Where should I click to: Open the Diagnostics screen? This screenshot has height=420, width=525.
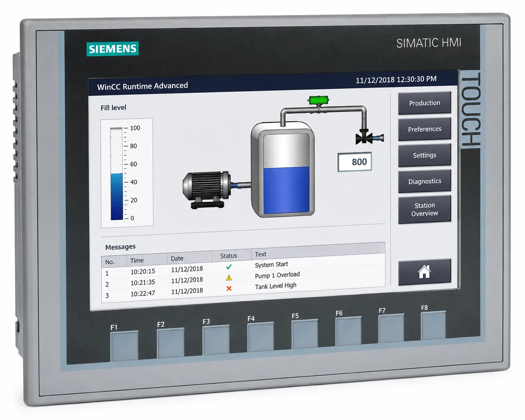coord(424,181)
